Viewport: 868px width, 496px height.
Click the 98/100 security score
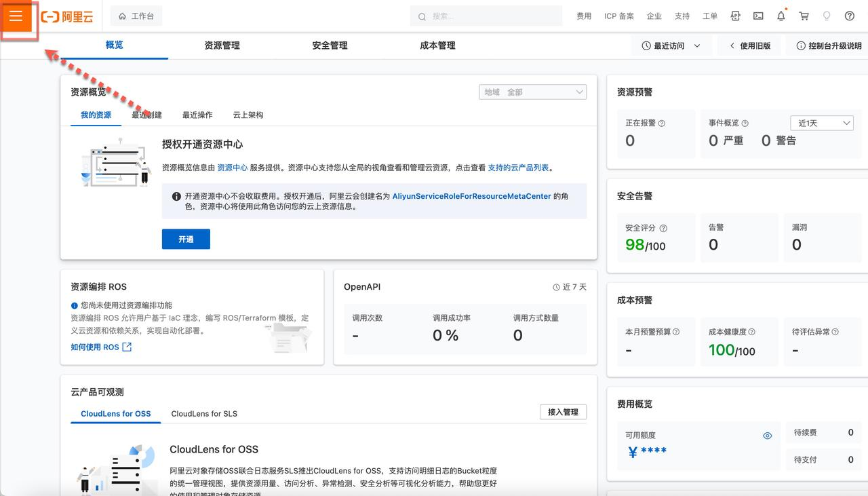(645, 245)
